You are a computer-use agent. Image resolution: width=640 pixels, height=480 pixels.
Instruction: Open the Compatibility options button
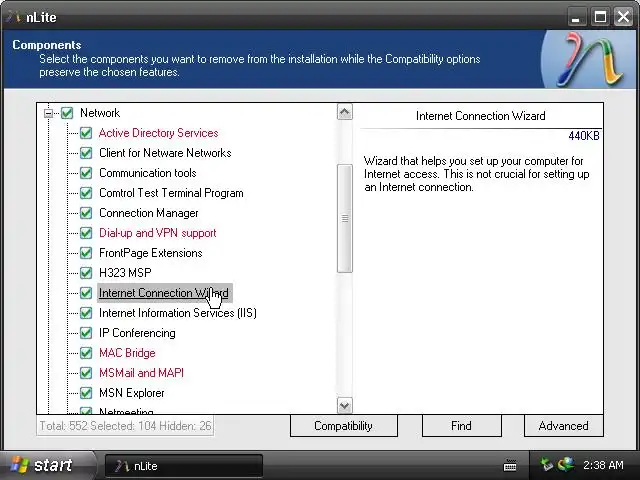pyautogui.click(x=344, y=426)
